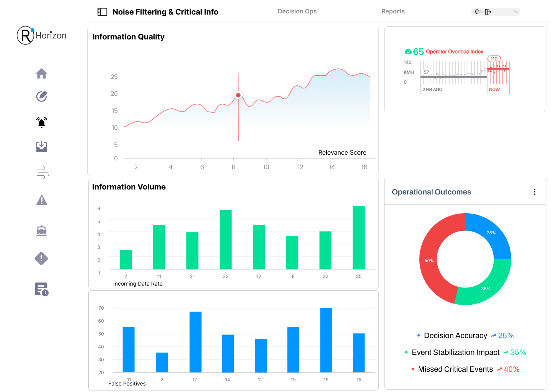This screenshot has width=551, height=392.
Task: Switch to the Decision Ops tab
Action: (297, 11)
